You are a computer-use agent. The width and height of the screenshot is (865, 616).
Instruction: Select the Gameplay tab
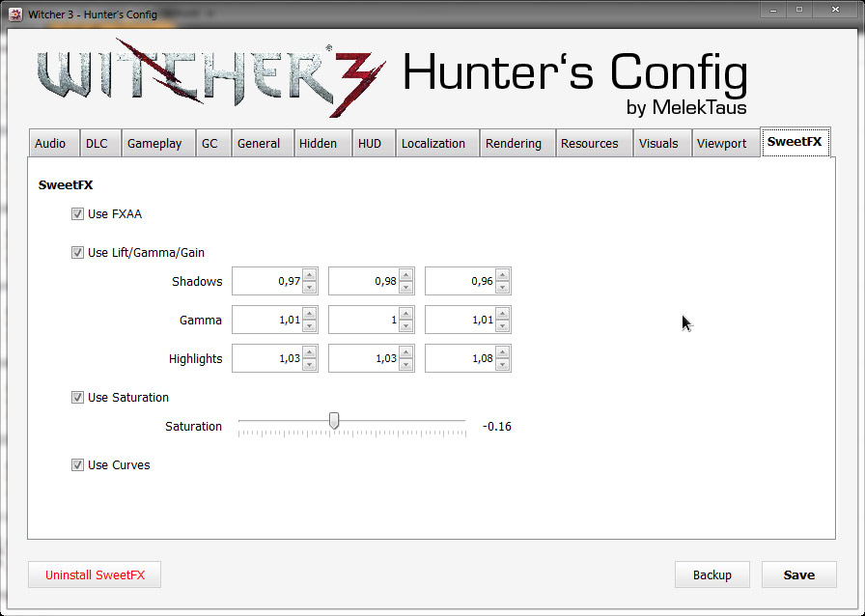(x=154, y=144)
